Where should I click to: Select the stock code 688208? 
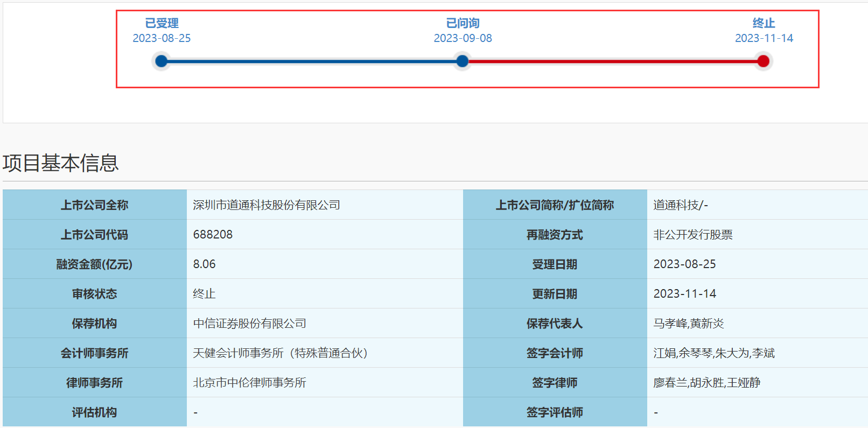coord(213,235)
